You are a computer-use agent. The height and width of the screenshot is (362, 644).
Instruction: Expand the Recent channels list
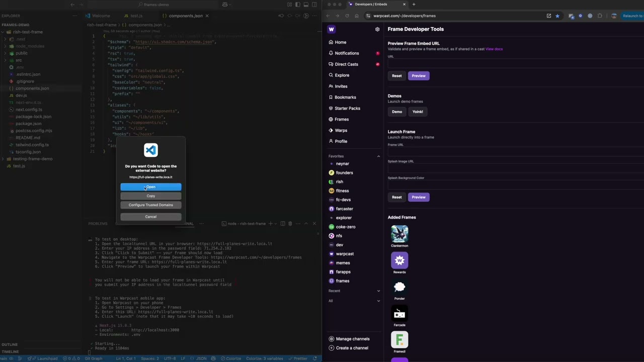tap(378, 291)
